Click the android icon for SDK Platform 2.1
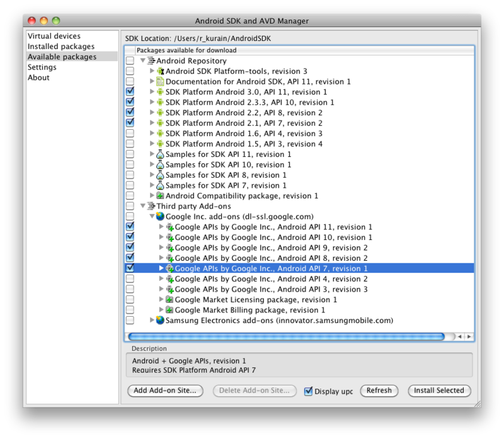The width and height of the screenshot is (504, 439). click(160, 123)
